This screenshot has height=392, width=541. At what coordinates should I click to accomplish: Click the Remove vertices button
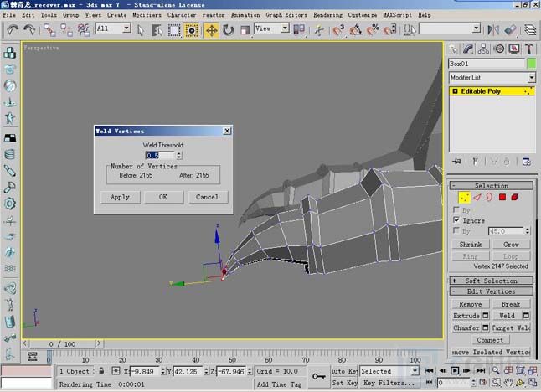[471, 304]
